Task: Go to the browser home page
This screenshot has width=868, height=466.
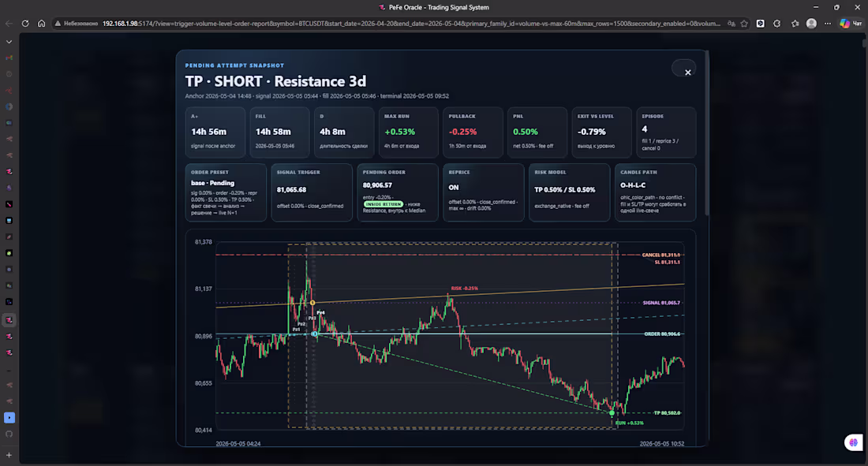Action: click(42, 24)
